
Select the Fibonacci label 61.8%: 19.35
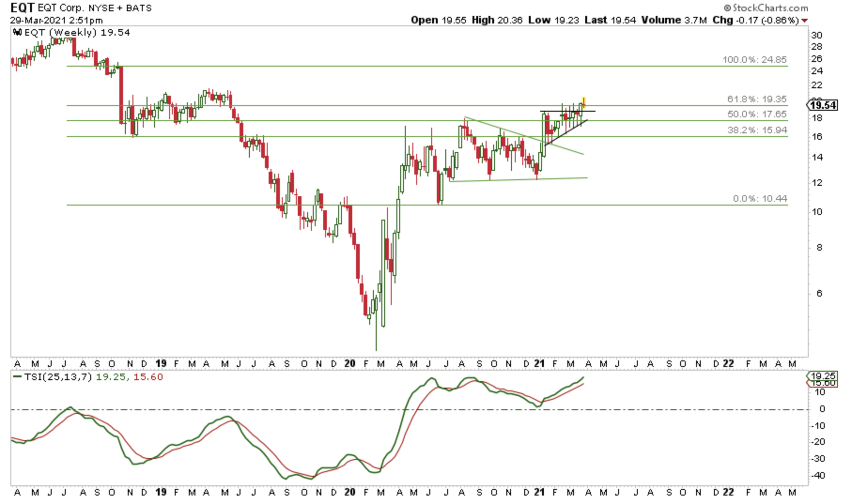point(757,99)
